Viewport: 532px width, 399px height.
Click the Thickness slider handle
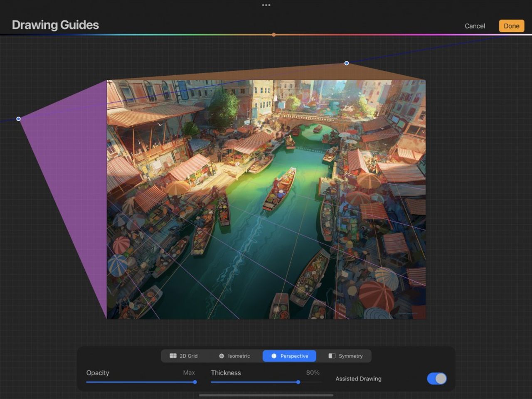298,382
